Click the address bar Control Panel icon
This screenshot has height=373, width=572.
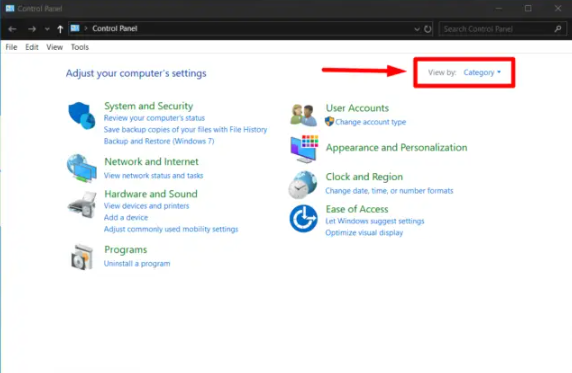click(x=75, y=28)
